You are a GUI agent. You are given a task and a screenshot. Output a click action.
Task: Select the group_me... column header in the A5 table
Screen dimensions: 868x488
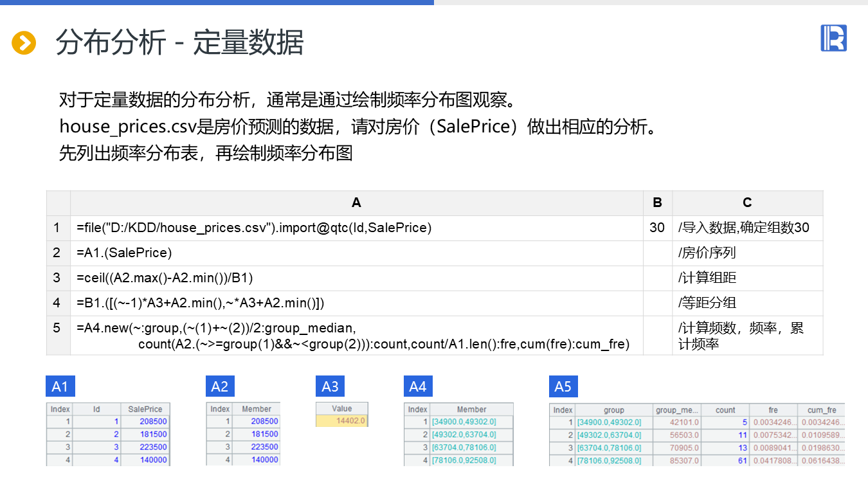pyautogui.click(x=676, y=410)
